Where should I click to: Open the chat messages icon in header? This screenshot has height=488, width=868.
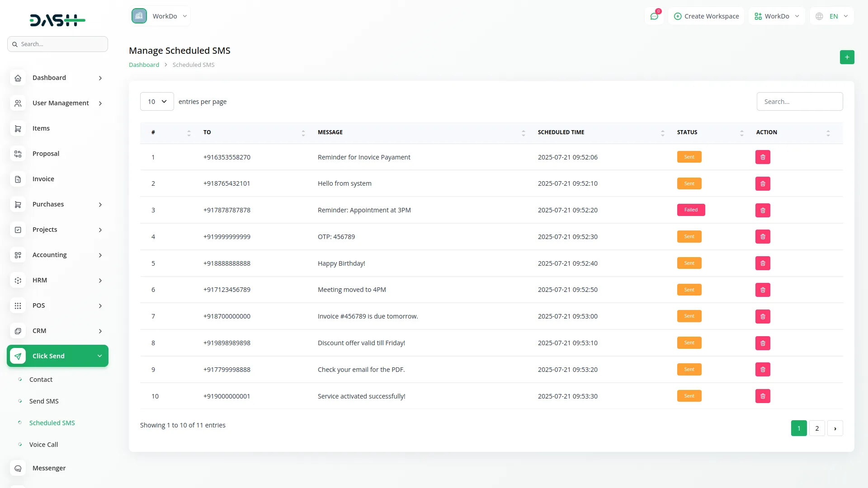pos(654,16)
